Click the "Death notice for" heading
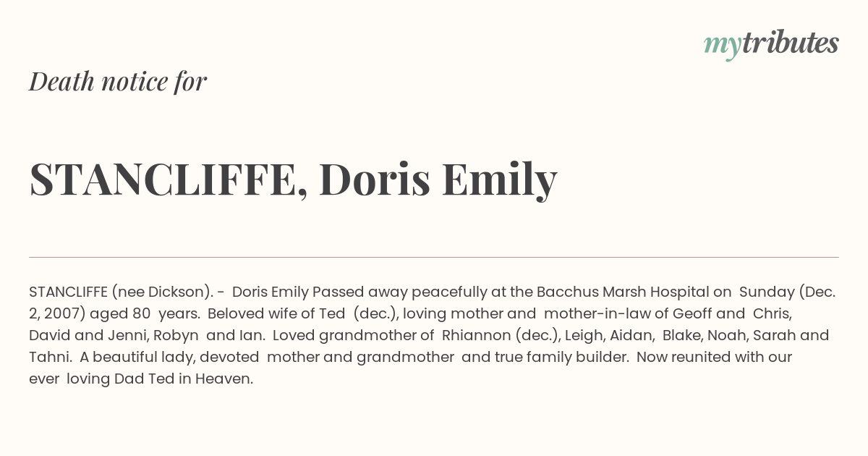Image resolution: width=868 pixels, height=456 pixels. click(x=118, y=81)
